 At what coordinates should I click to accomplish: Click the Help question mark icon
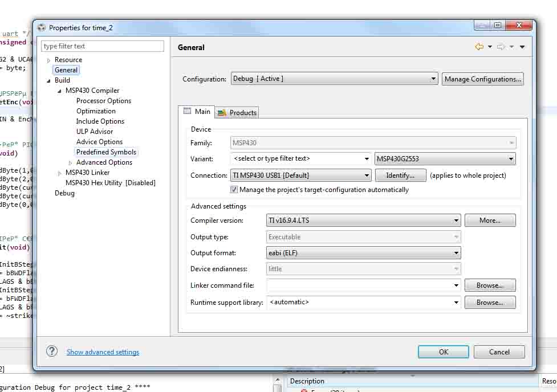pos(52,352)
